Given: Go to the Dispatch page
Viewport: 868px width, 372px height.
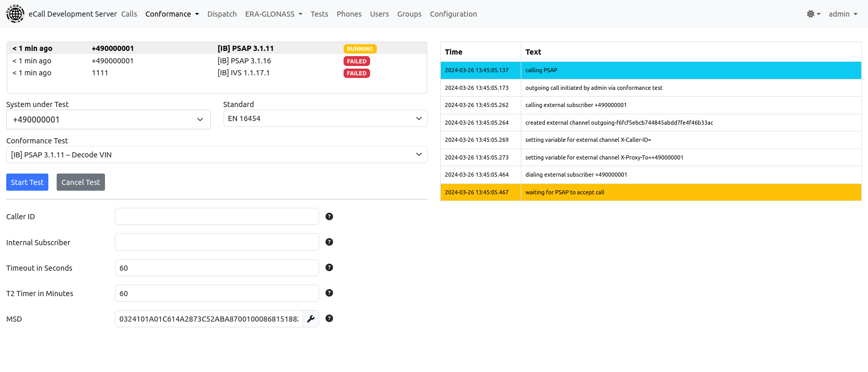Looking at the screenshot, I should point(222,14).
